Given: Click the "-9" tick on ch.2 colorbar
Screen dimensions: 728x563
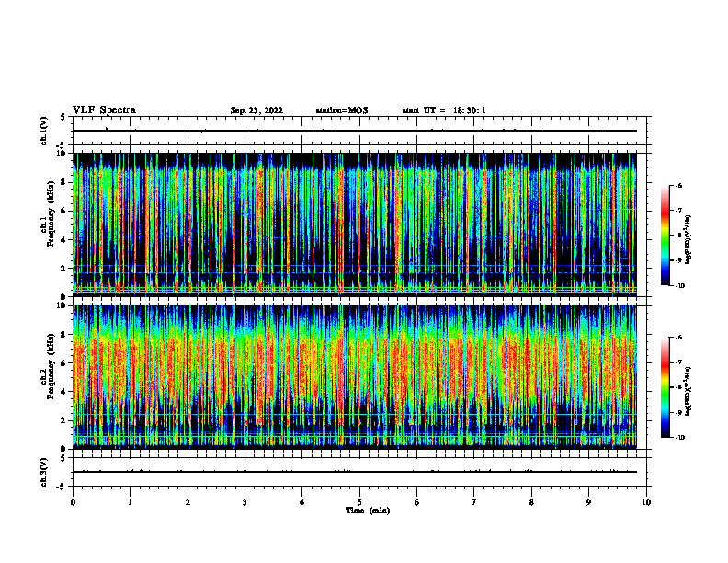Looking at the screenshot, I should coord(678,412).
